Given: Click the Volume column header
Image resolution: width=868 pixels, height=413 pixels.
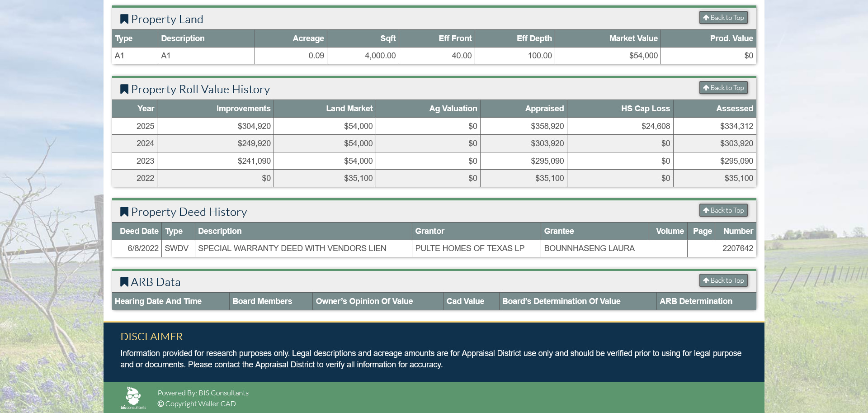Looking at the screenshot, I should (x=668, y=231).
